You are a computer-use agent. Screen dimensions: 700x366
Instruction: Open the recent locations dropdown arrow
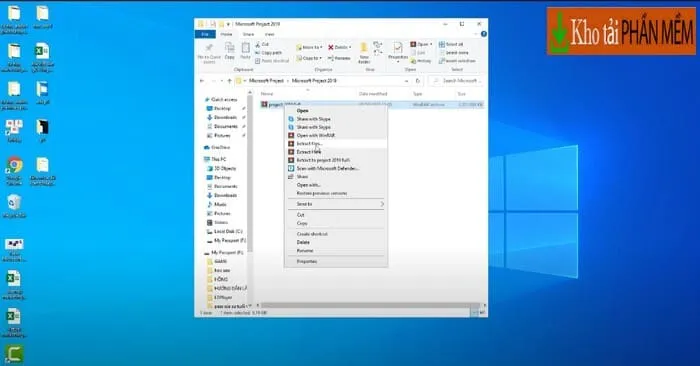(x=222, y=81)
